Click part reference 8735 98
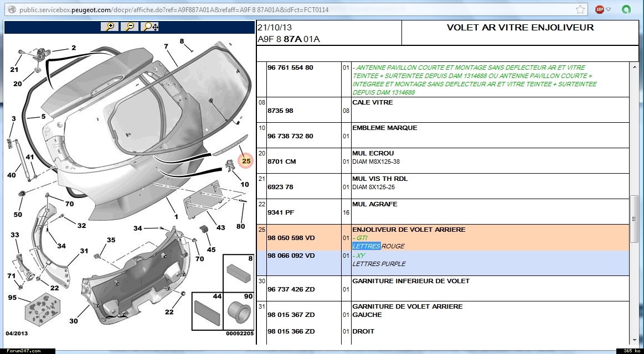 (x=280, y=111)
